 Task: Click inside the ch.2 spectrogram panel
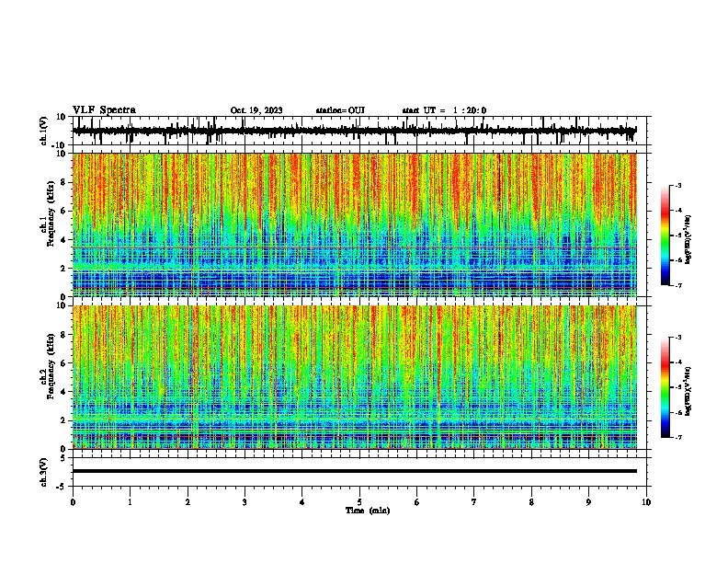click(x=355, y=377)
